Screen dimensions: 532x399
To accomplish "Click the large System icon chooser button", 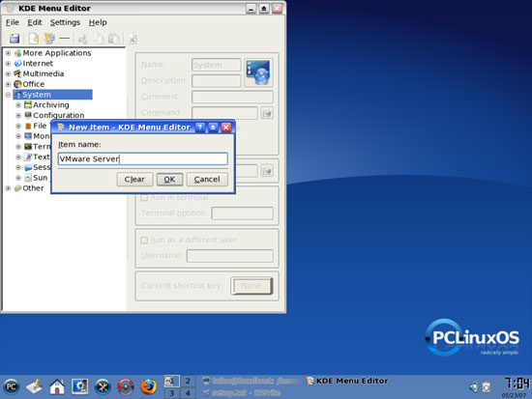I will click(x=258, y=72).
